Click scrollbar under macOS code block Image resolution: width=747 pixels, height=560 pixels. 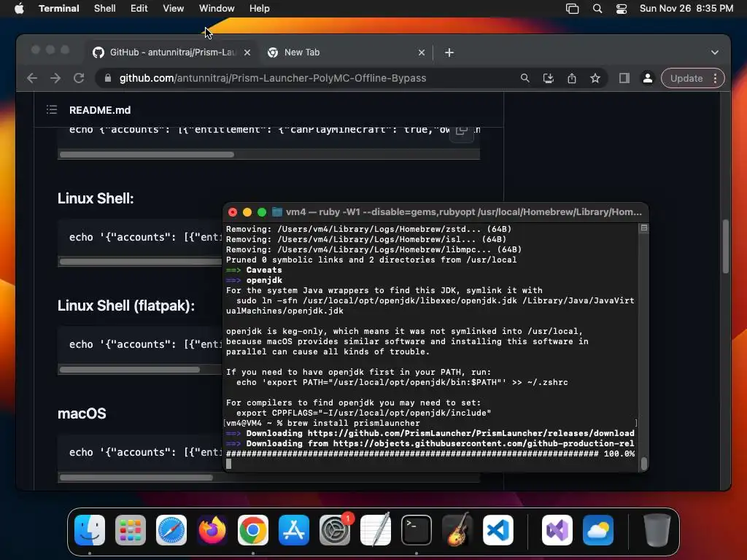coord(136,477)
